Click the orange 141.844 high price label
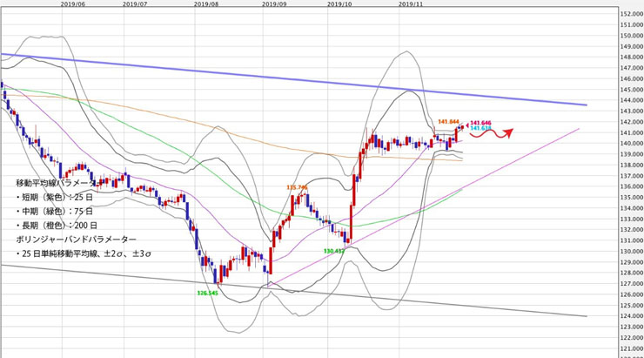 [448, 122]
